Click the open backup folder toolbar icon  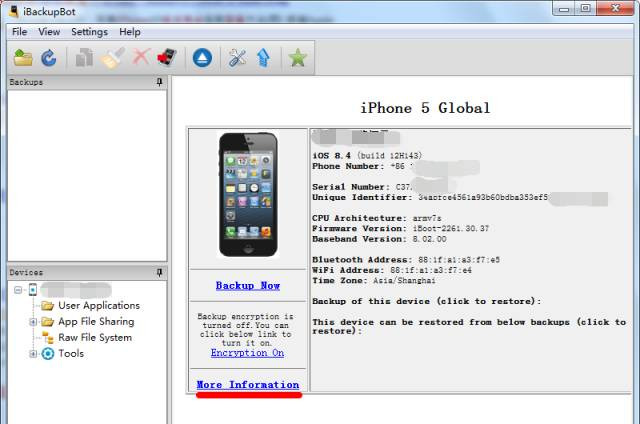pyautogui.click(x=23, y=58)
